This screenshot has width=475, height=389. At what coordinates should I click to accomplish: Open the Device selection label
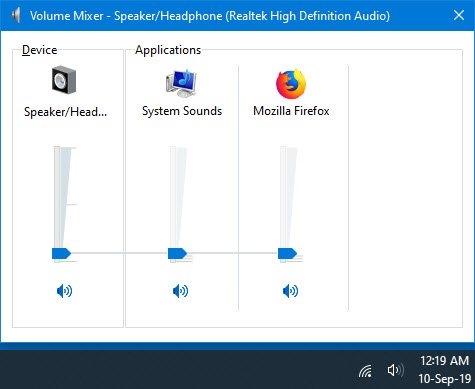click(x=39, y=50)
